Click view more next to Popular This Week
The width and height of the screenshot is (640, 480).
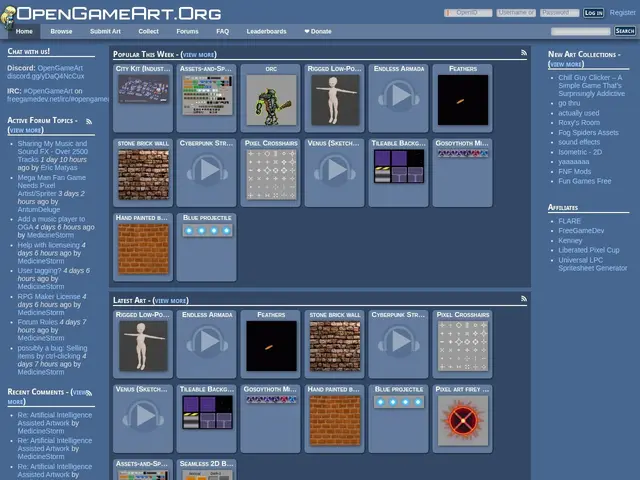tap(199, 55)
